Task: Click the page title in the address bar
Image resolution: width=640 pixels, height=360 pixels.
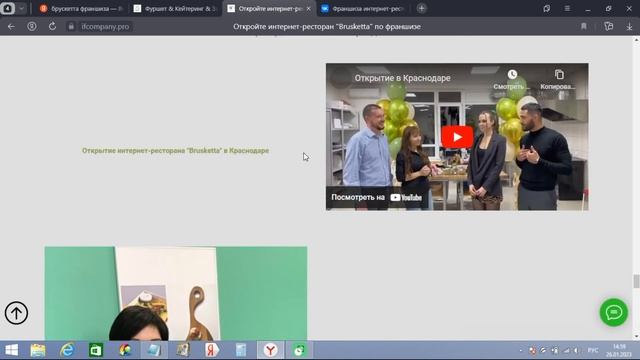Action: point(327,27)
